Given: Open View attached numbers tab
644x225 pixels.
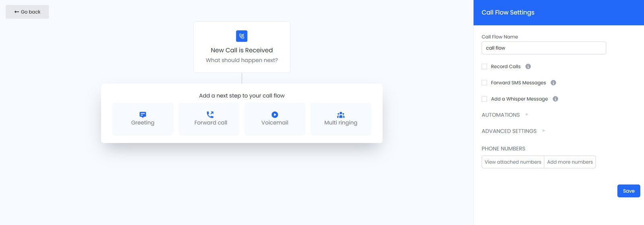Looking at the screenshot, I should 513,162.
